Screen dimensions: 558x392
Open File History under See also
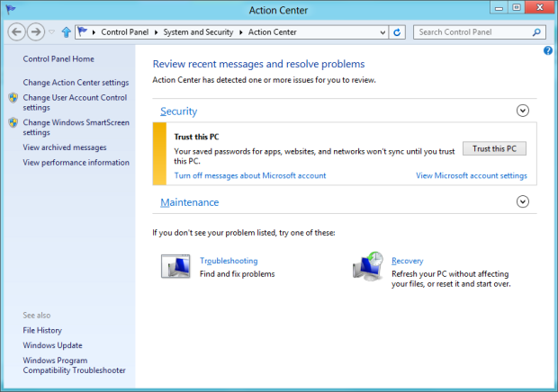coord(42,331)
